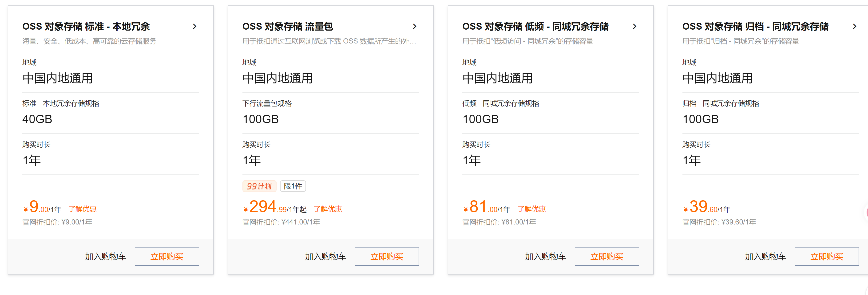Image resolution: width=868 pixels, height=295 pixels.
Task: Click 官网折扣价: ¥39.60/1年 text
Action: coord(719,222)
